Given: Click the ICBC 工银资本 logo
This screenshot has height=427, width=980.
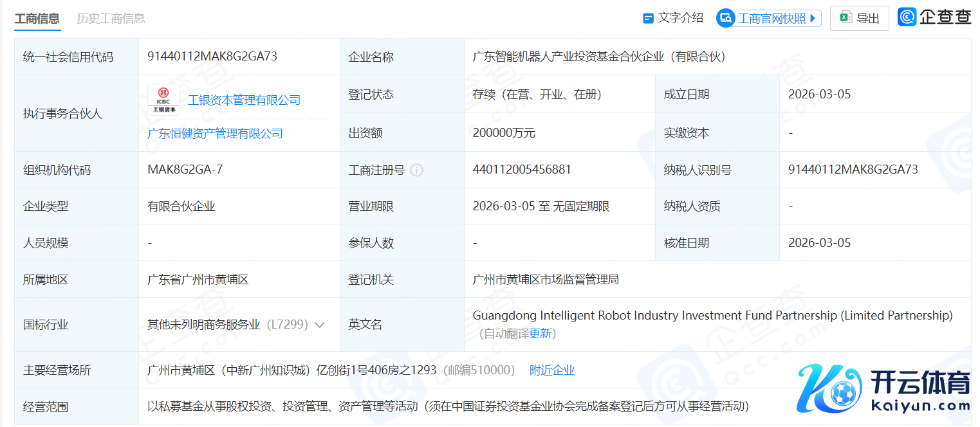Looking at the screenshot, I should 163,100.
